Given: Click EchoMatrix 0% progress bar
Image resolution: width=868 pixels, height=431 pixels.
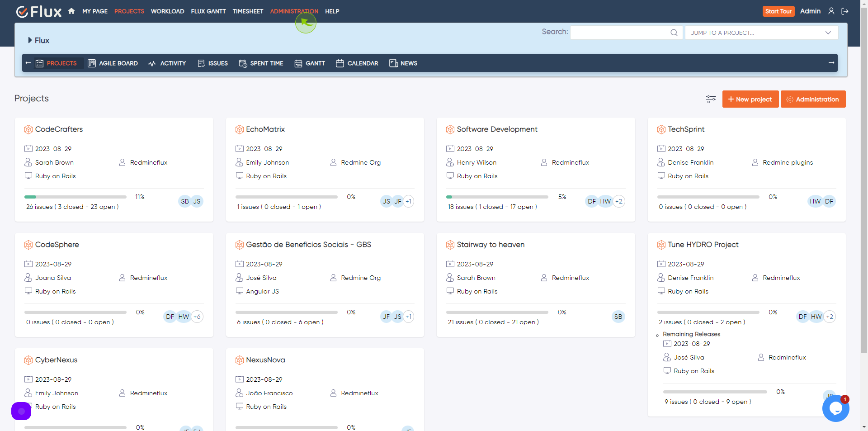Looking at the screenshot, I should coord(287,197).
